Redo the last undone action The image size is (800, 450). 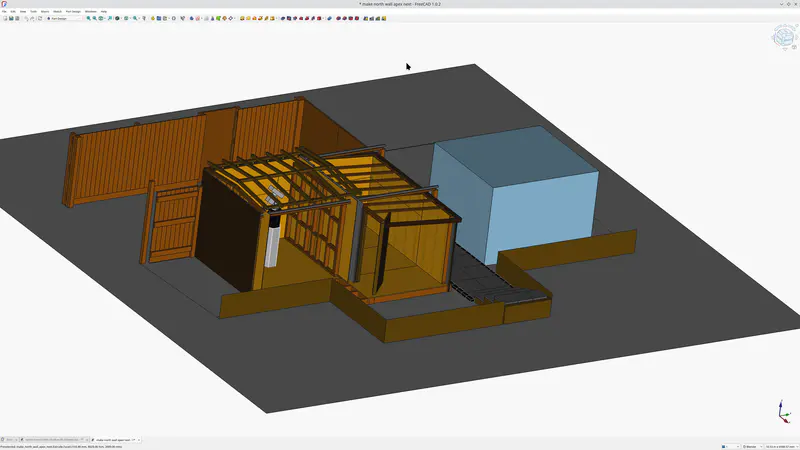click(x=32, y=18)
